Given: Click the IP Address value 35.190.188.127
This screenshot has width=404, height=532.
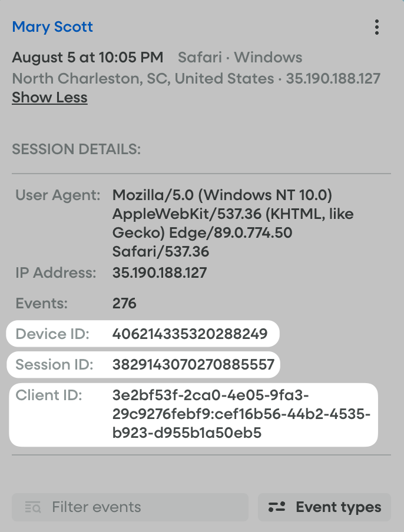Looking at the screenshot, I should [x=160, y=273].
